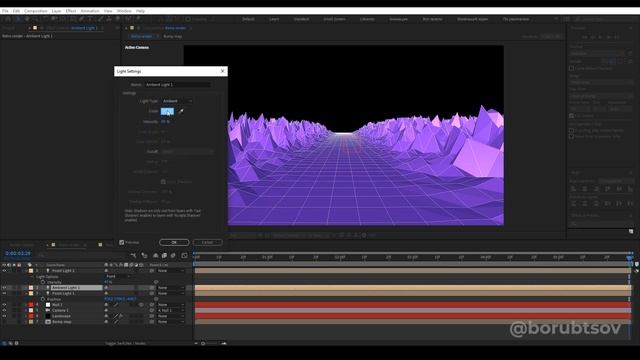The image size is (640, 360).
Task: Expand the Landscape layer properties
Action: point(26,316)
